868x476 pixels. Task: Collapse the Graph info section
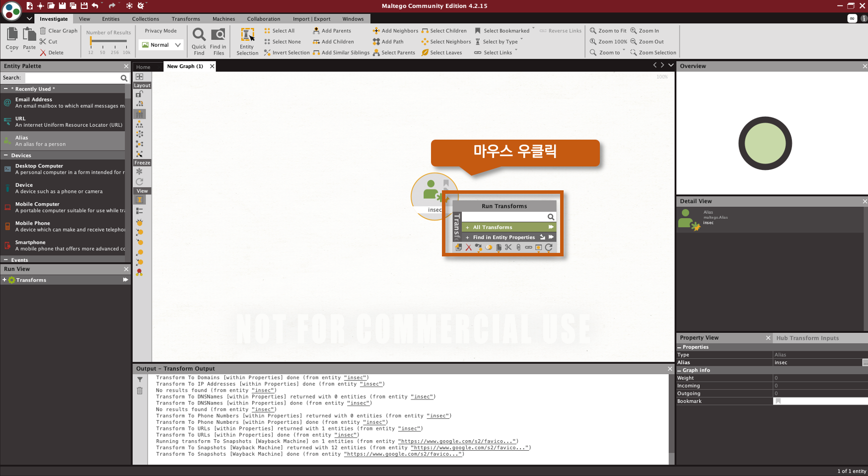[x=679, y=370]
